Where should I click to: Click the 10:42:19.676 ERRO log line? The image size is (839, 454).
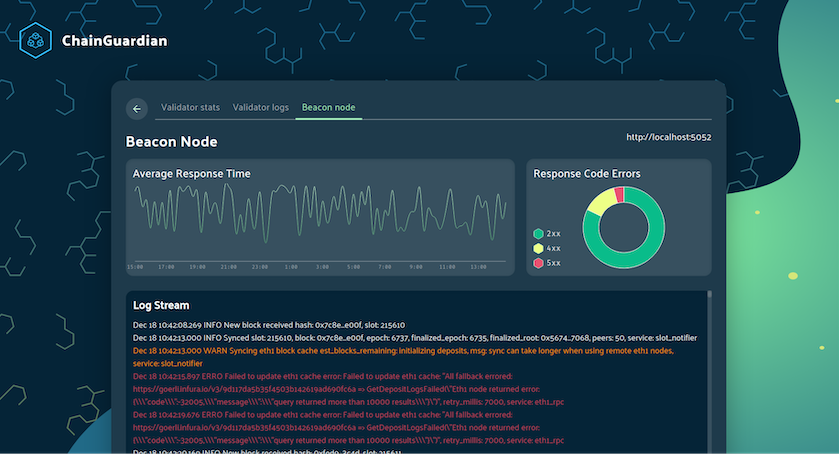[x=348, y=428]
